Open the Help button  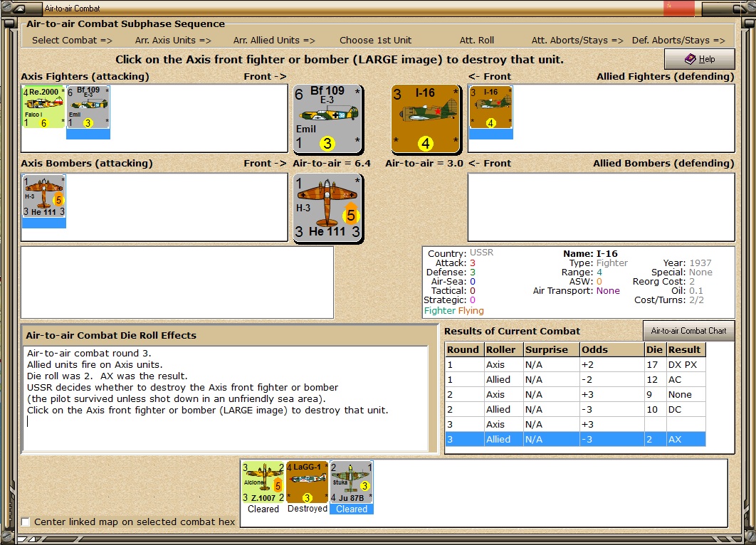click(x=700, y=59)
